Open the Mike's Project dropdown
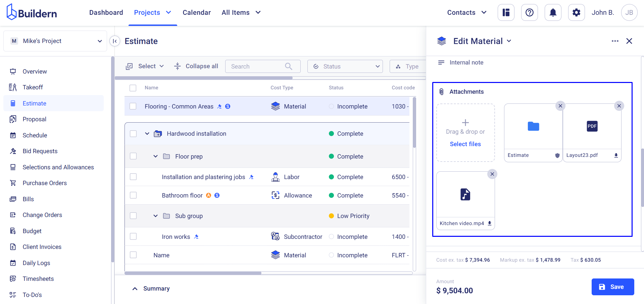644x304 pixels. [55, 41]
